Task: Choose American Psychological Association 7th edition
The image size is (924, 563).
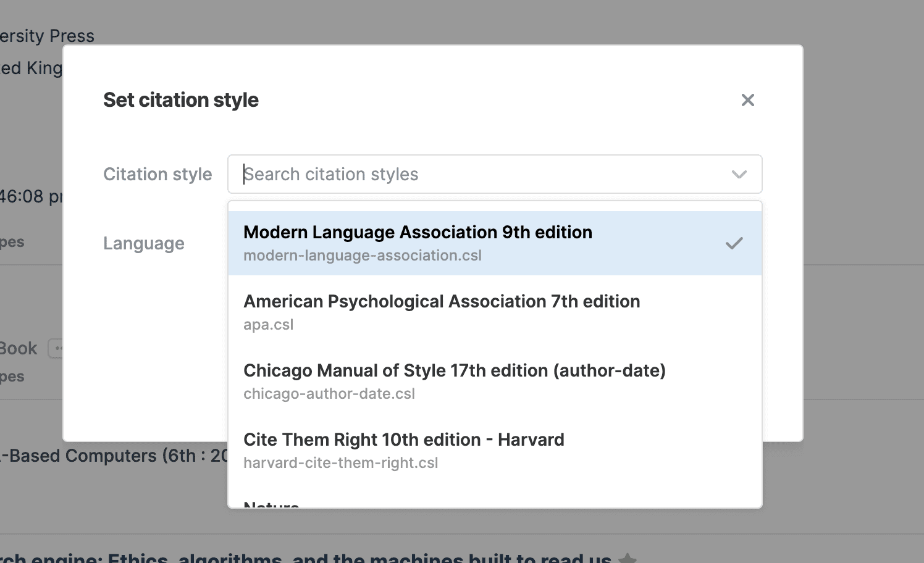Action: 441,302
